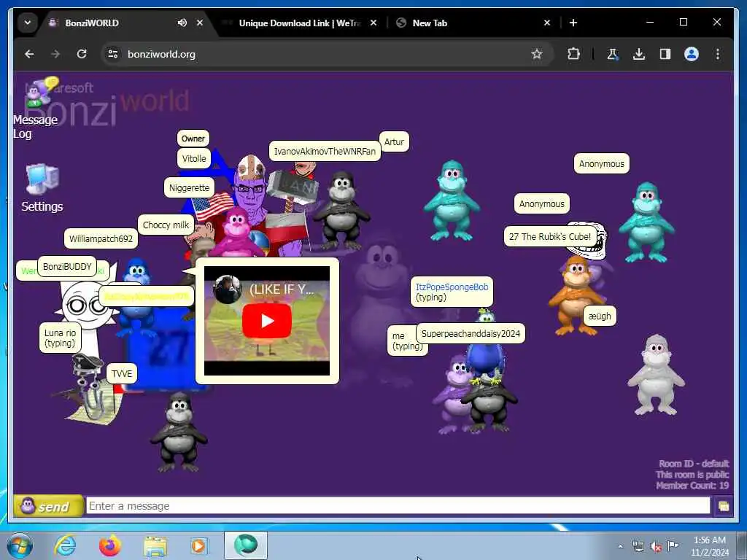Viewport: 747px width, 560px height.
Task: Click the Owner tag above Vitolle
Action: point(193,139)
